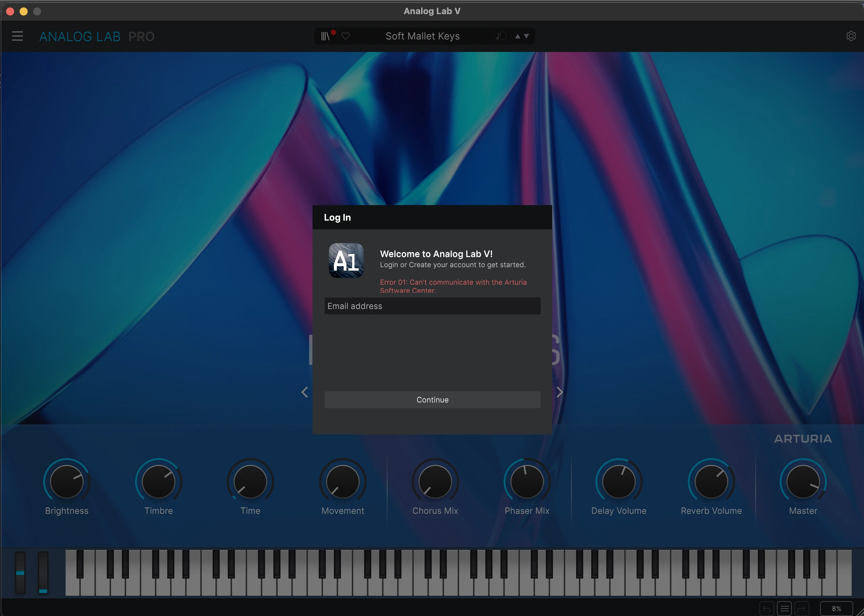The image size is (864, 616).
Task: Click the 'Brightness' label
Action: 67,511
